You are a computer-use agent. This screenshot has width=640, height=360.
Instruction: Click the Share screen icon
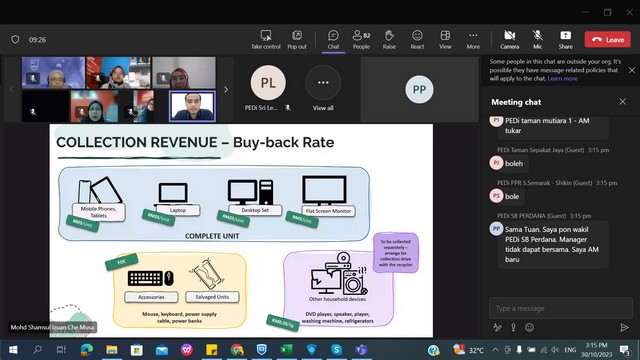coord(565,40)
